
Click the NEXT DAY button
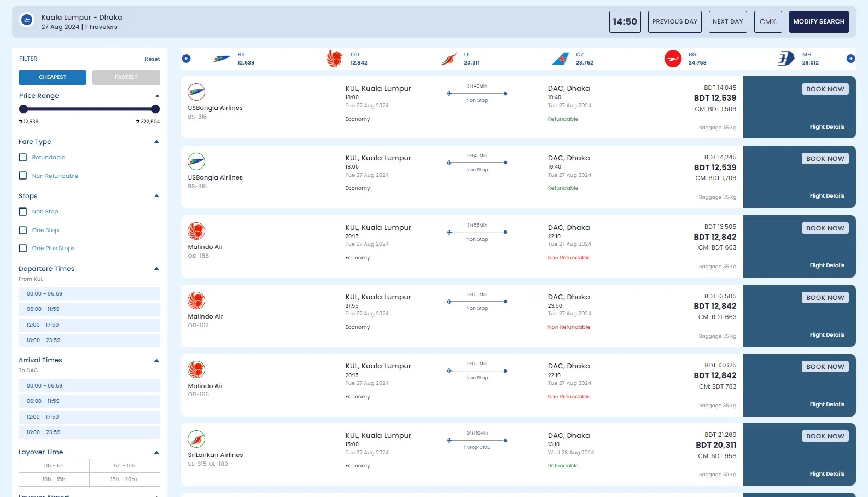[728, 22]
